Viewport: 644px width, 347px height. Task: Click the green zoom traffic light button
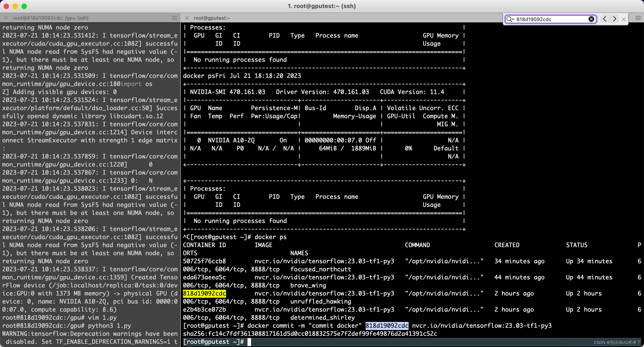(24, 6)
